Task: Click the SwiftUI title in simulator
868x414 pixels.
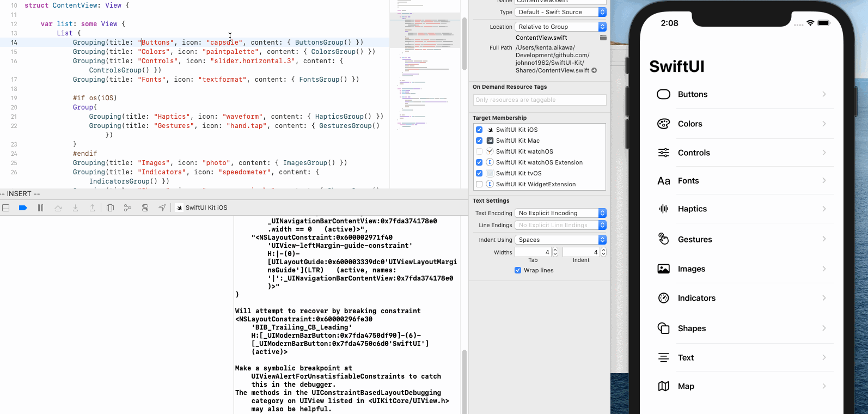Action: point(677,66)
